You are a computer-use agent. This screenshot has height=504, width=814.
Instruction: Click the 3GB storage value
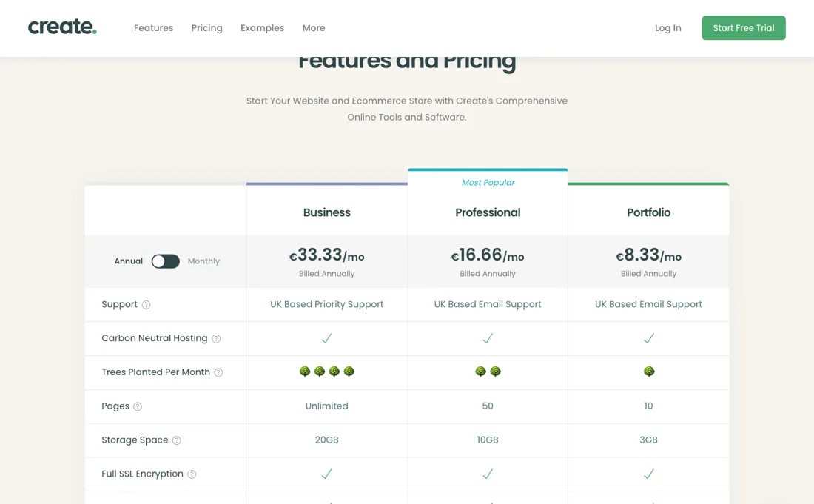tap(648, 440)
